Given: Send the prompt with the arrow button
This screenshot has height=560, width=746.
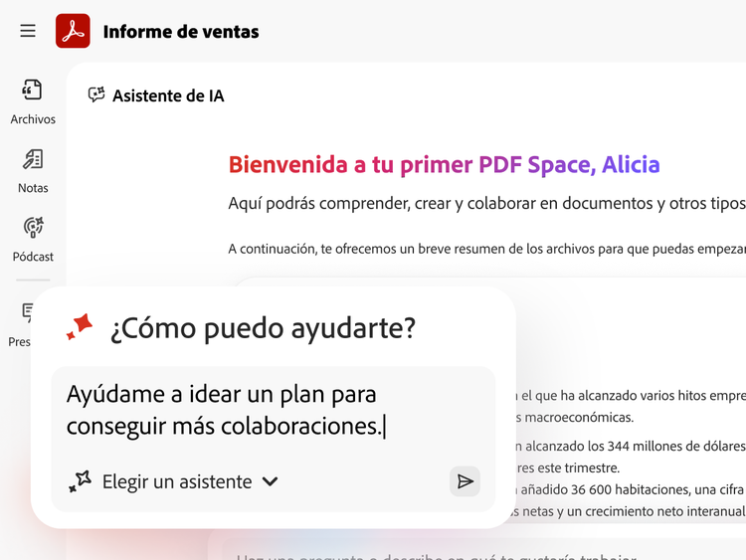Looking at the screenshot, I should (465, 481).
